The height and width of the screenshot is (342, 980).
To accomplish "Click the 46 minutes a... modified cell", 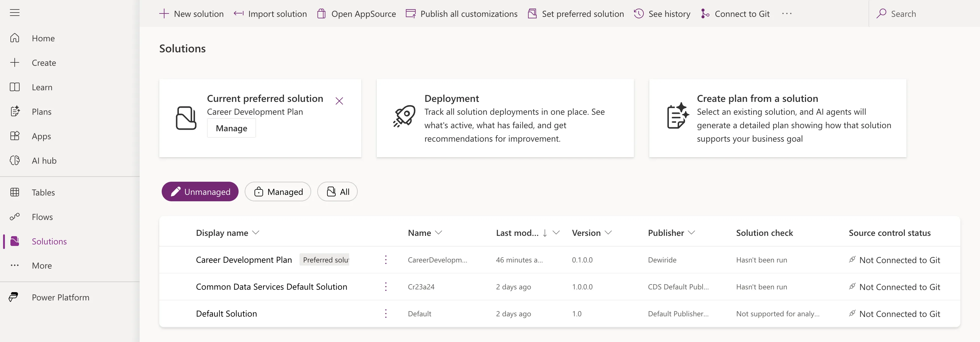I will 519,260.
